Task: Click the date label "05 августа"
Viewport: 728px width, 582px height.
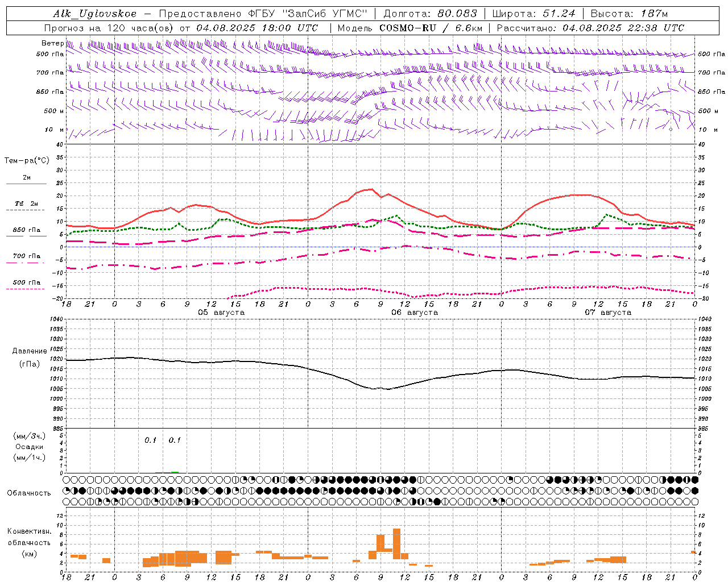Action: (221, 313)
